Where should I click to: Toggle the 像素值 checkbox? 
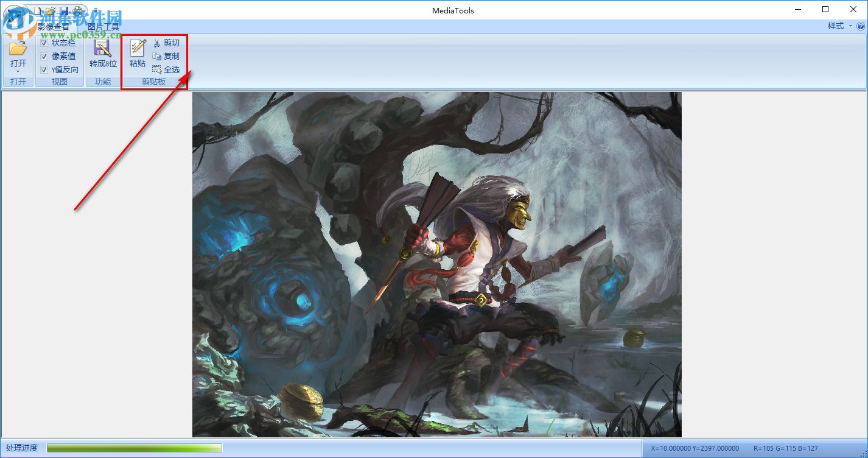pos(44,56)
